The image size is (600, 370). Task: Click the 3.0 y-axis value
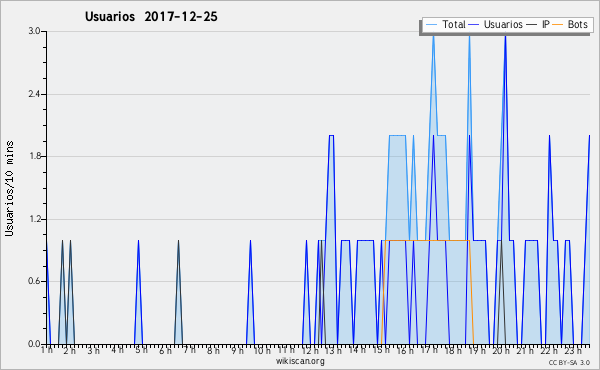coord(34,31)
